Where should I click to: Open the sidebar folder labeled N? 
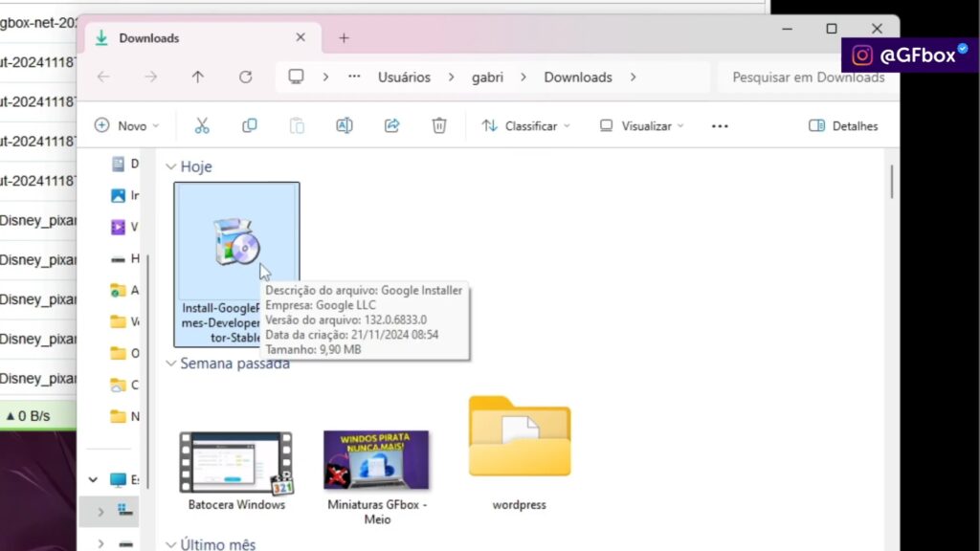(x=125, y=416)
